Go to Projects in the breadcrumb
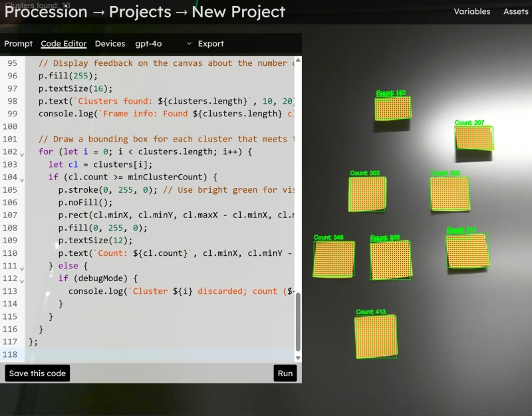 [x=140, y=12]
